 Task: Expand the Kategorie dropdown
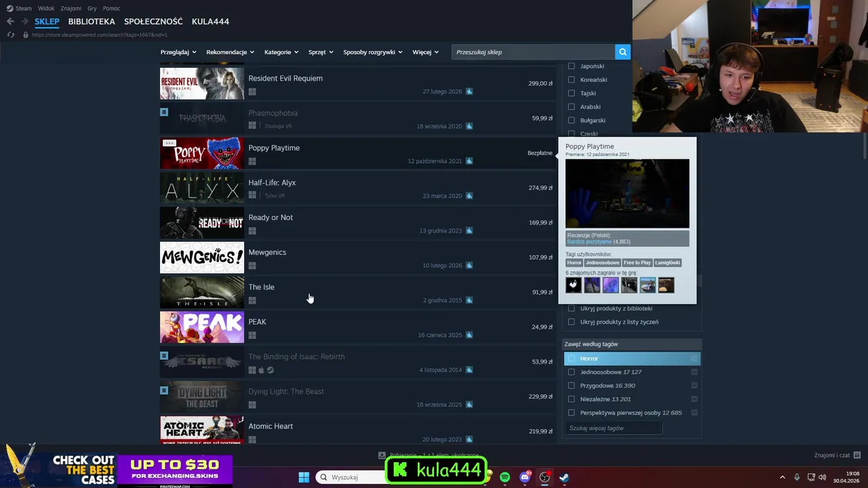pyautogui.click(x=281, y=52)
